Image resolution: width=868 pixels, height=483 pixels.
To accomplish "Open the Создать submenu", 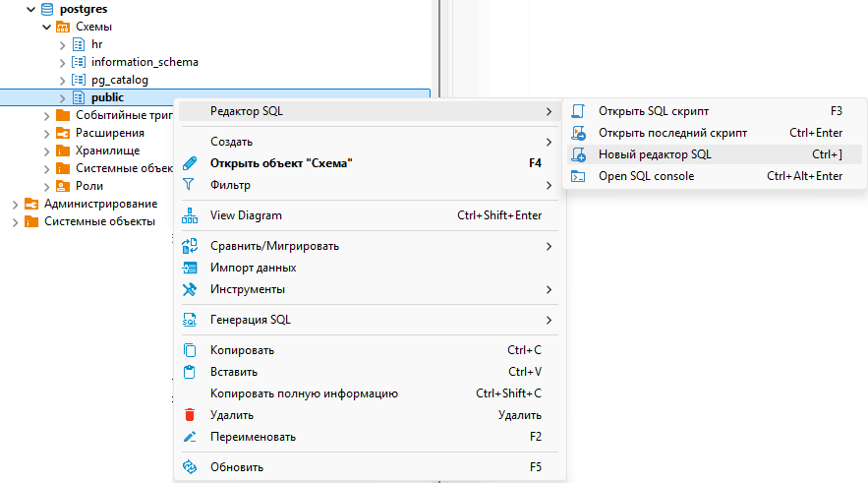I will (369, 142).
